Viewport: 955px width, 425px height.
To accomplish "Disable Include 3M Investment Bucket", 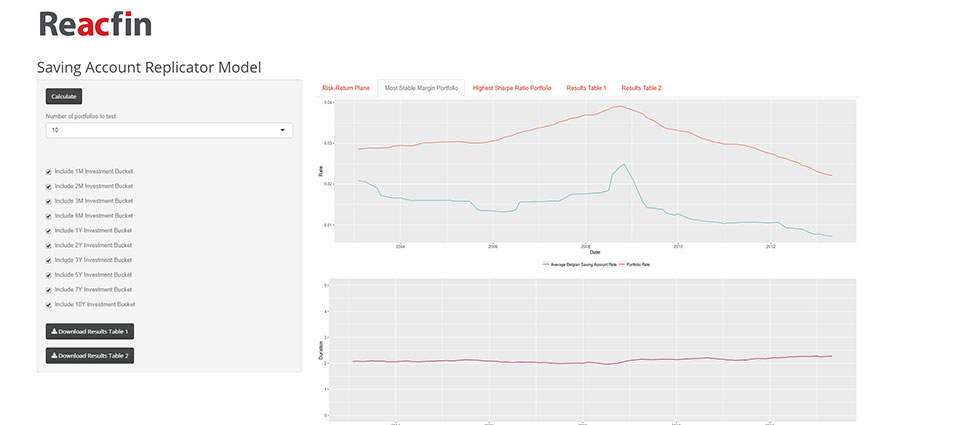I will [49, 201].
